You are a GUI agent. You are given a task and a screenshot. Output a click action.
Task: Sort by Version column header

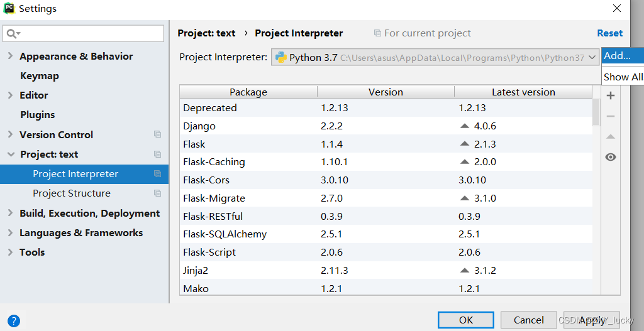[386, 92]
